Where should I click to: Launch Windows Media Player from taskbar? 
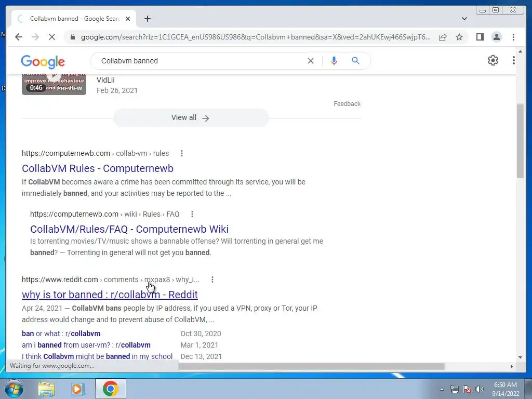coord(78,389)
